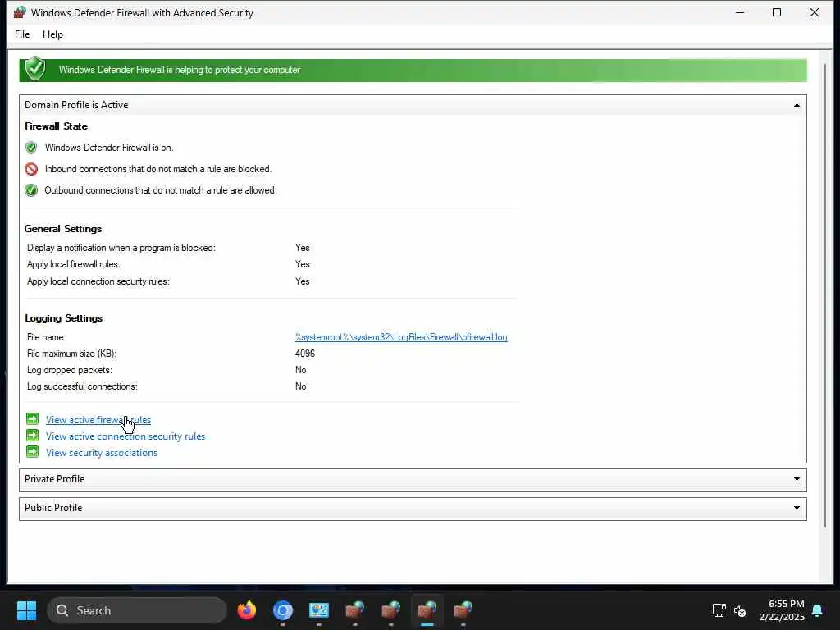Click 'Domain Profile is Active' header text

pos(76,105)
